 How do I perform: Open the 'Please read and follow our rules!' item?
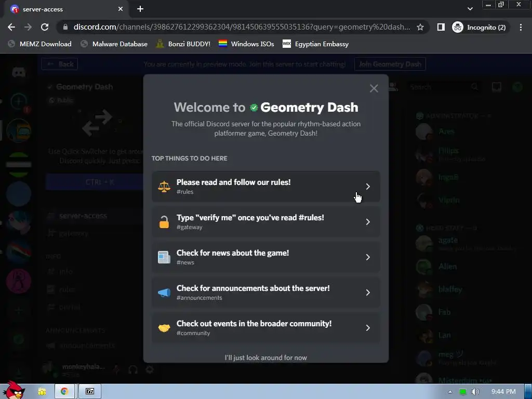[x=265, y=187]
